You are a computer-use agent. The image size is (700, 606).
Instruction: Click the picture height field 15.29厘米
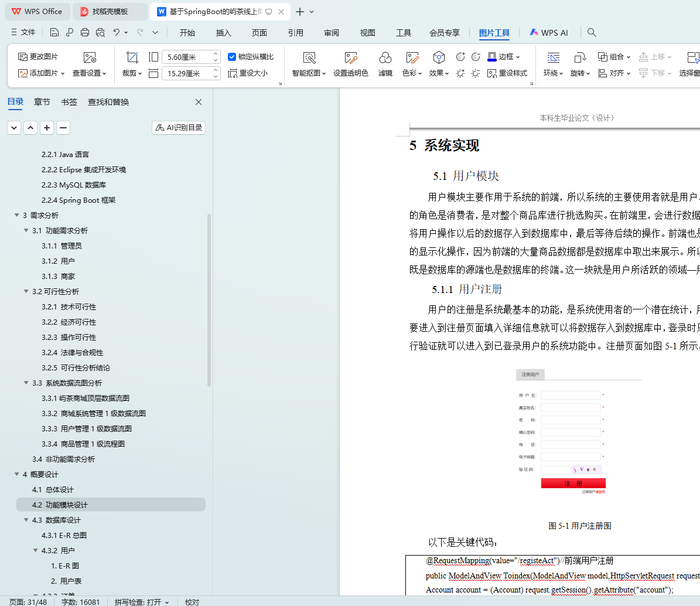187,73
